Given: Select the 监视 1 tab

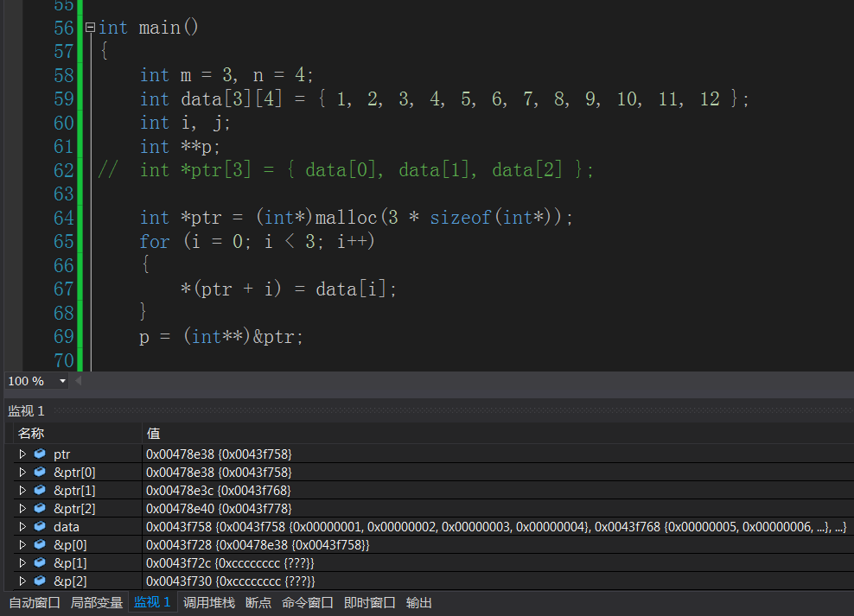Looking at the screenshot, I should point(152,602).
